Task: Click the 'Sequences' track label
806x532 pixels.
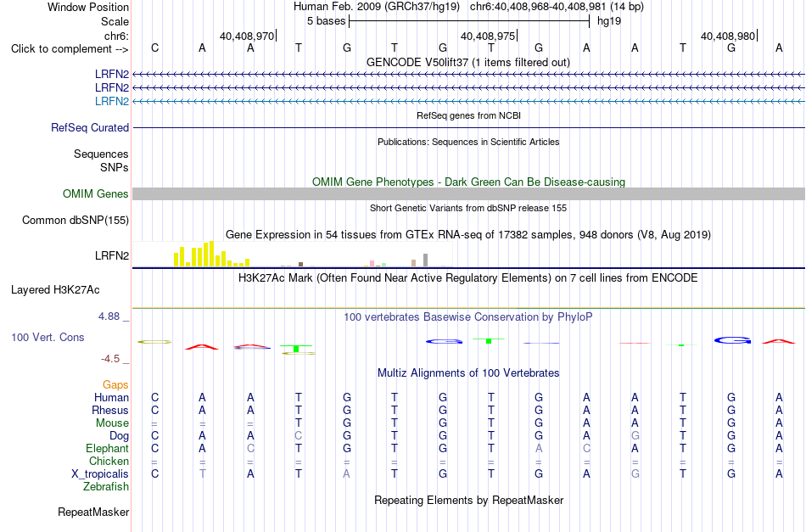Action: [101, 154]
